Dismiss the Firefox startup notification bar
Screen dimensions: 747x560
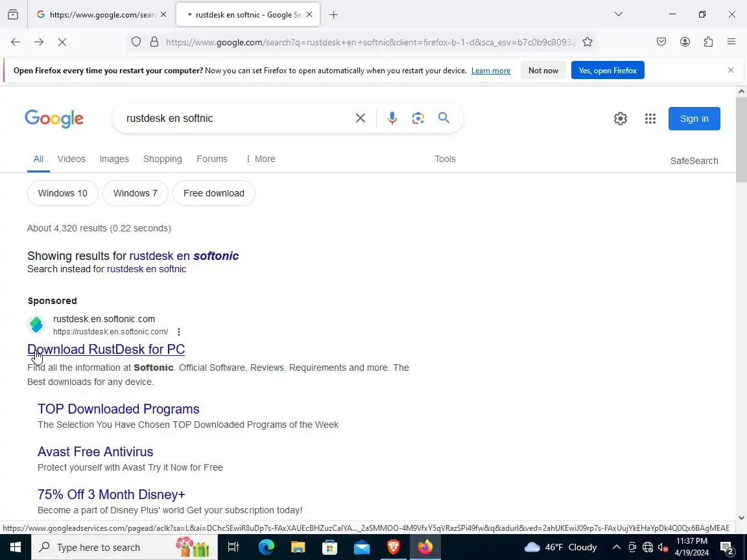pos(731,70)
